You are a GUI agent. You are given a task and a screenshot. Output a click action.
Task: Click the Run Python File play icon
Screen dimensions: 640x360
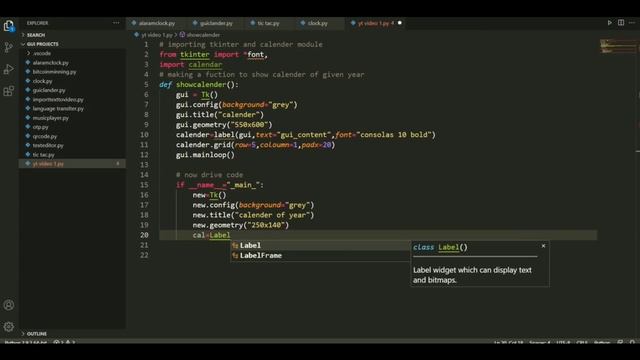(609, 23)
